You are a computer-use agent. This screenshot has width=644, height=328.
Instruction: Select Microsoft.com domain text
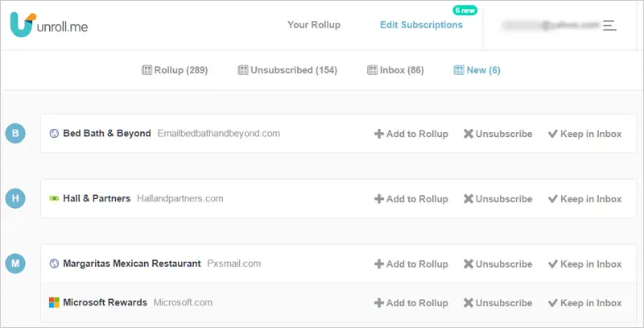[x=183, y=302]
